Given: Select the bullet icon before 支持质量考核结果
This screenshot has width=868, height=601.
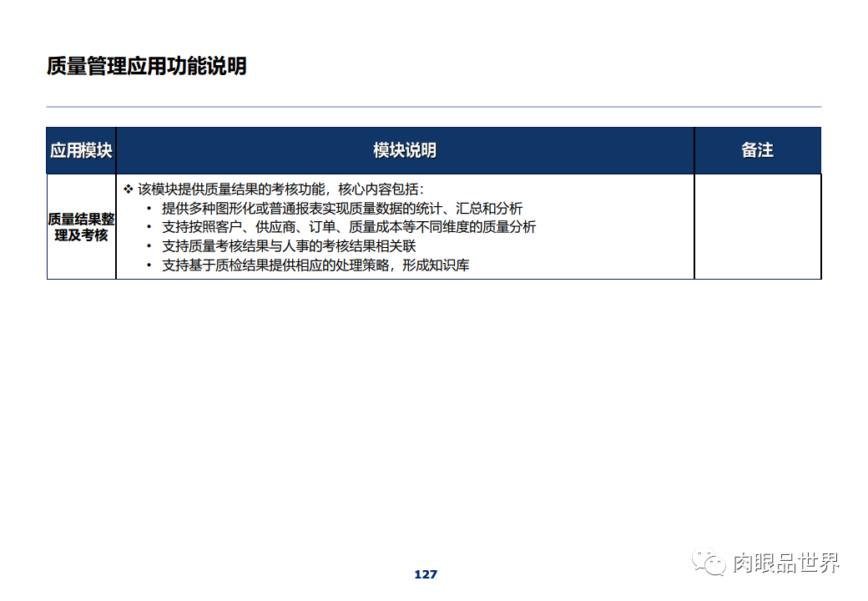Looking at the screenshot, I should [x=150, y=245].
